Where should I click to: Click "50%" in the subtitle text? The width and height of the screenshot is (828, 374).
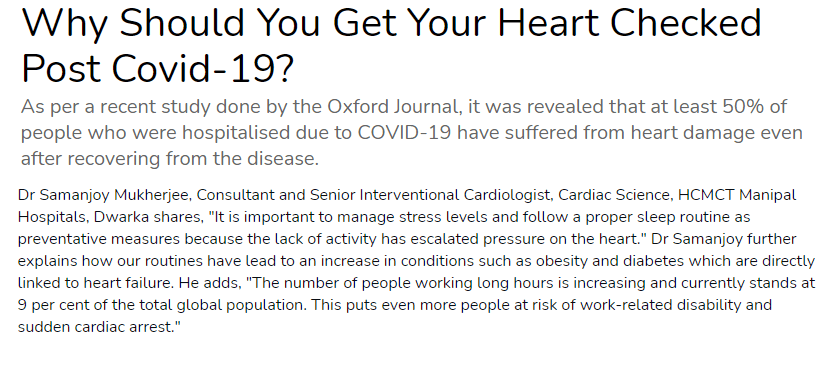pyautogui.click(x=737, y=107)
